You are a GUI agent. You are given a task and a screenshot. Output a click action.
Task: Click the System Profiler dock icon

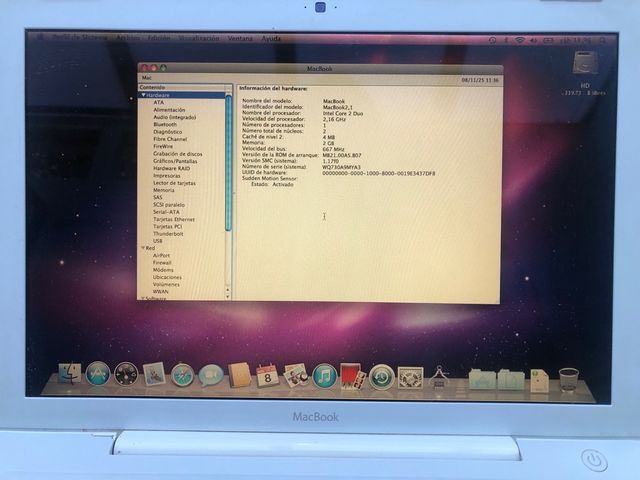tap(439, 377)
